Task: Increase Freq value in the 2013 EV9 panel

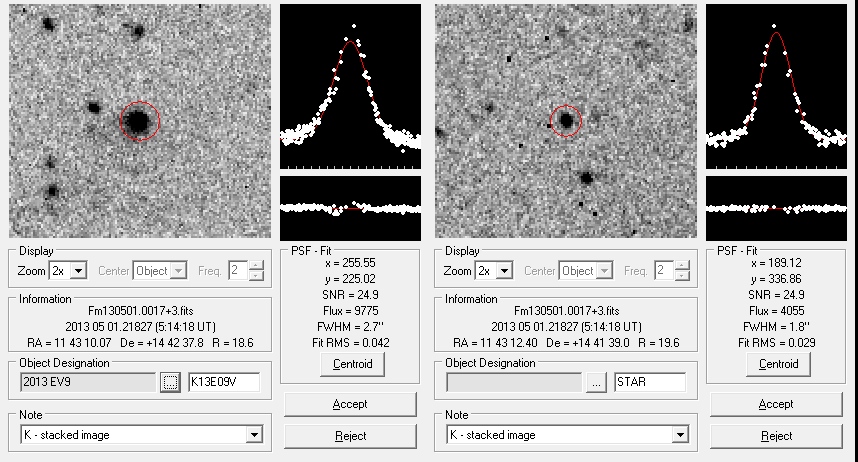Action: click(257, 266)
